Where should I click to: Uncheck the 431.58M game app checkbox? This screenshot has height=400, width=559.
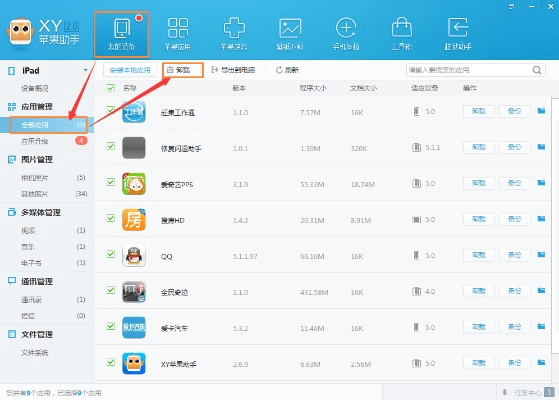[111, 290]
